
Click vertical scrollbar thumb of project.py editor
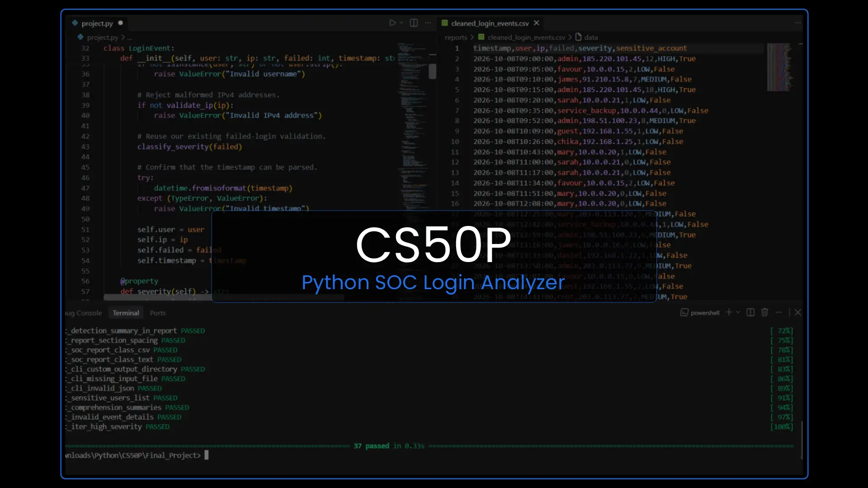(x=433, y=71)
